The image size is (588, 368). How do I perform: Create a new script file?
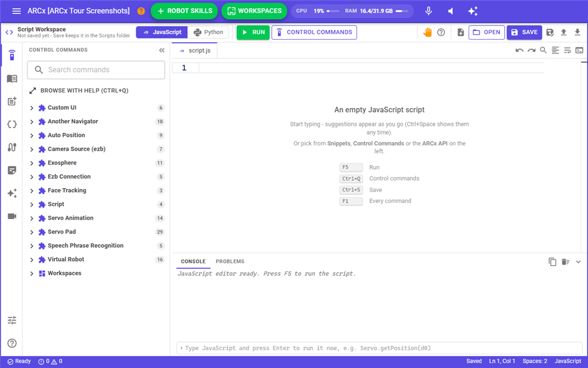point(461,32)
